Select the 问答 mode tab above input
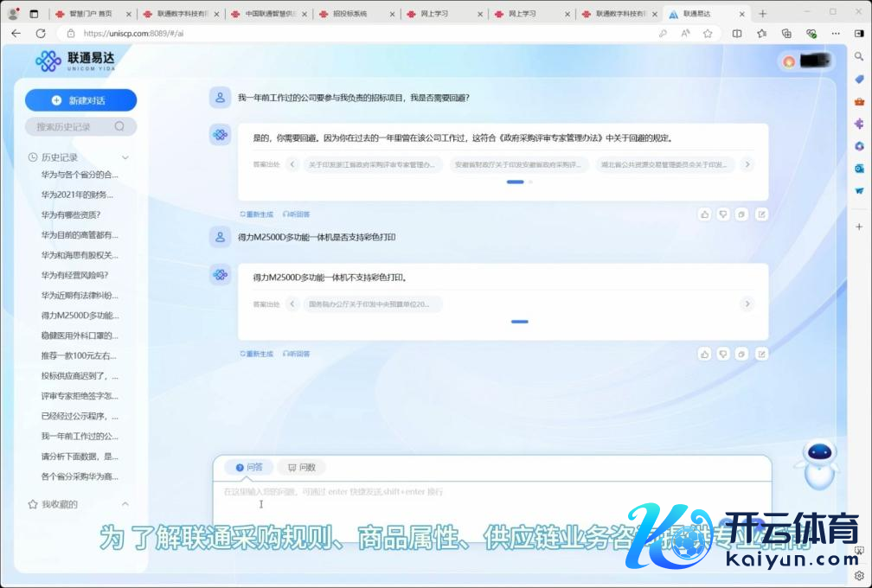The width and height of the screenshot is (872, 588). pos(249,468)
